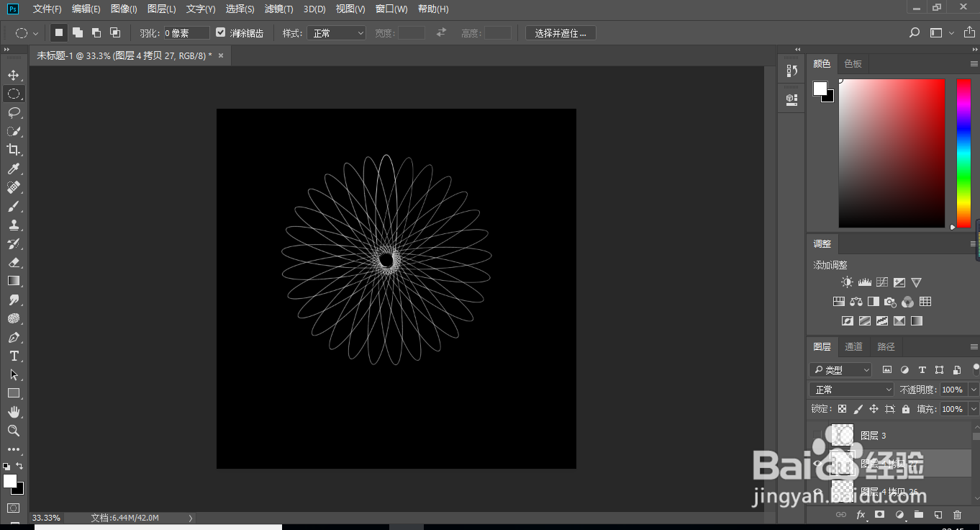Show layer 图层 3 visibility box
This screenshot has height=530, width=980.
click(817, 435)
